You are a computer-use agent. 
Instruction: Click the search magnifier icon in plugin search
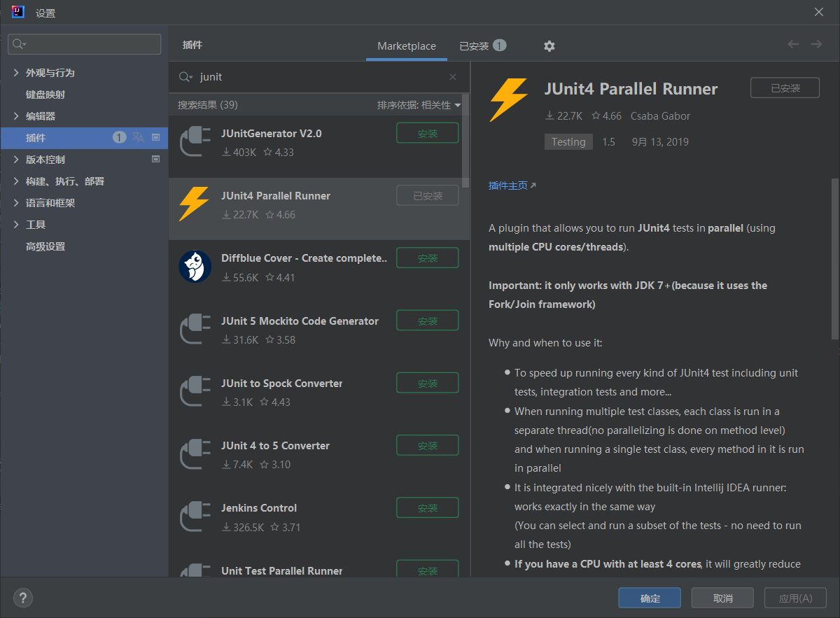[185, 77]
